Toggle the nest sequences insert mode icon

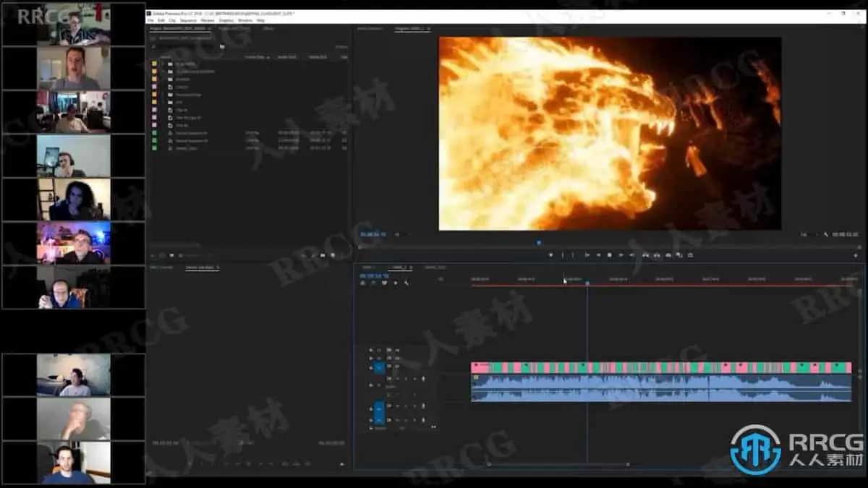click(x=362, y=283)
